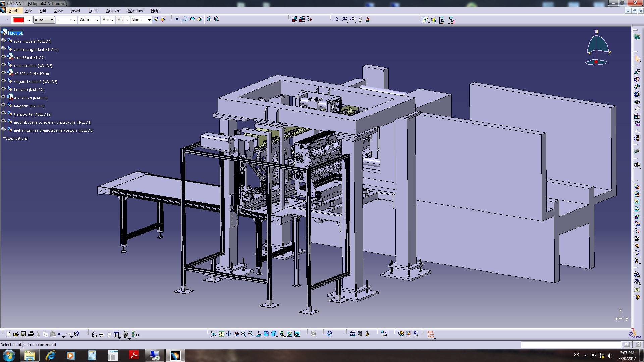
Task: Click the Fit All In view icon
Action: tap(221, 334)
